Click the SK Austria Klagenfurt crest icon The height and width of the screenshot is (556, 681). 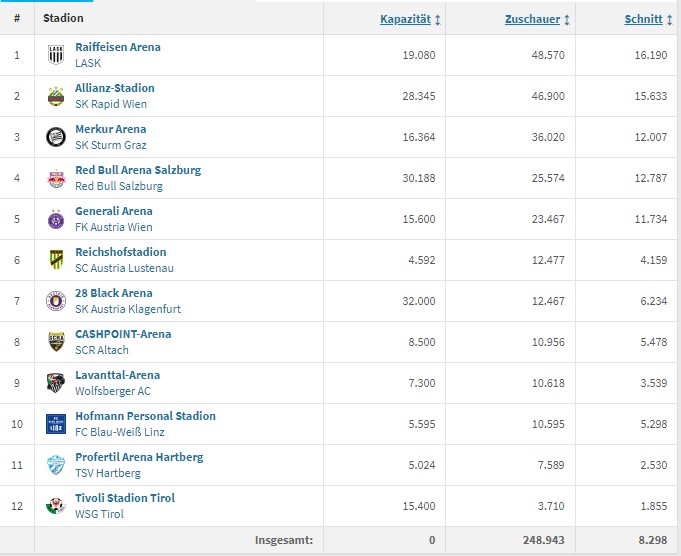56,301
